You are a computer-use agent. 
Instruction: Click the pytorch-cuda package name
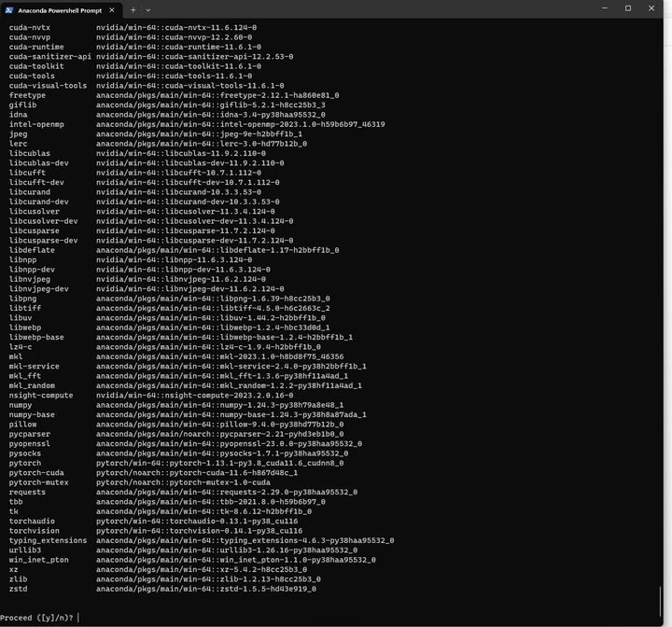point(36,473)
